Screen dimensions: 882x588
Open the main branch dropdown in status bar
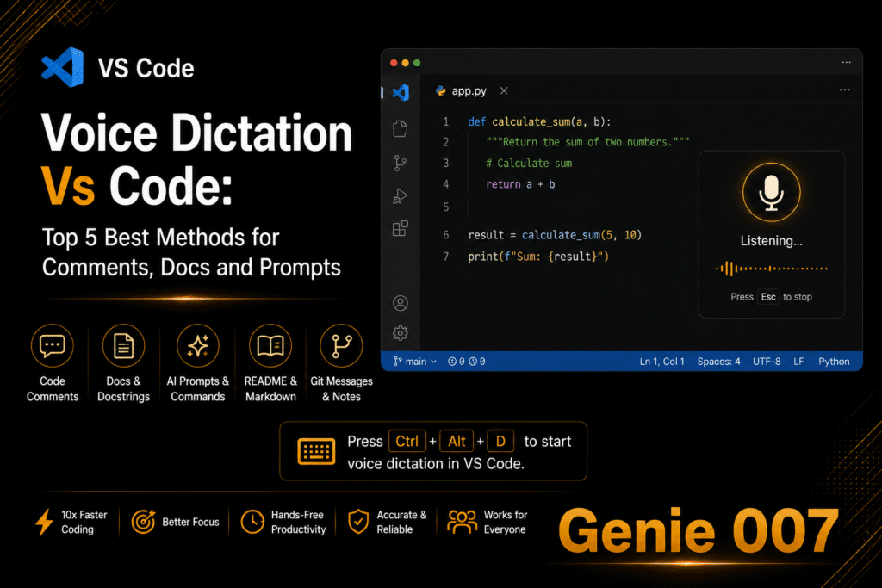415,362
